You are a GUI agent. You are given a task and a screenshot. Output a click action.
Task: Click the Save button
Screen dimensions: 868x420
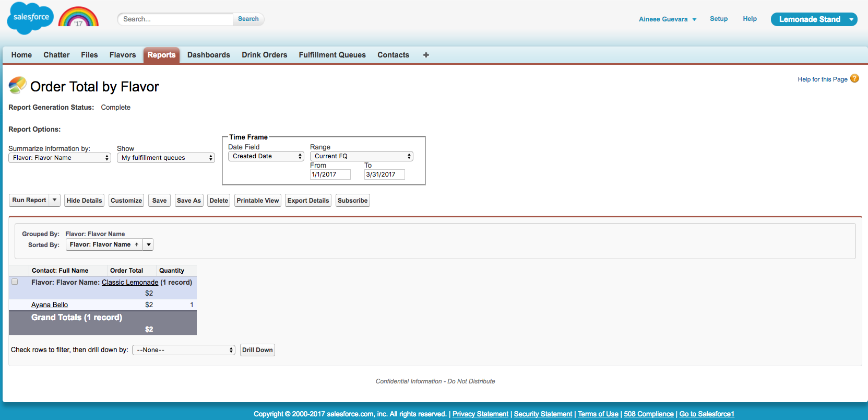tap(160, 201)
